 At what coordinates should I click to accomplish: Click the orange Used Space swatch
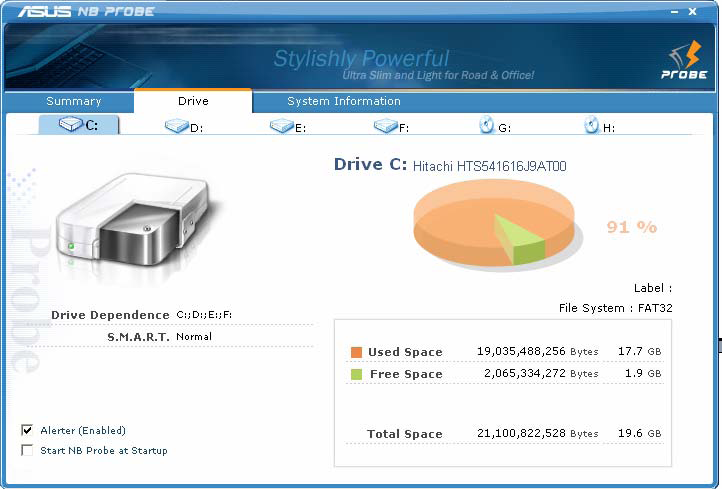tap(356, 352)
